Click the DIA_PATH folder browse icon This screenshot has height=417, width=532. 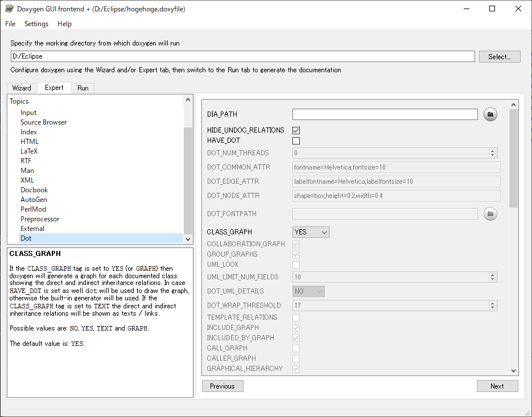point(490,114)
